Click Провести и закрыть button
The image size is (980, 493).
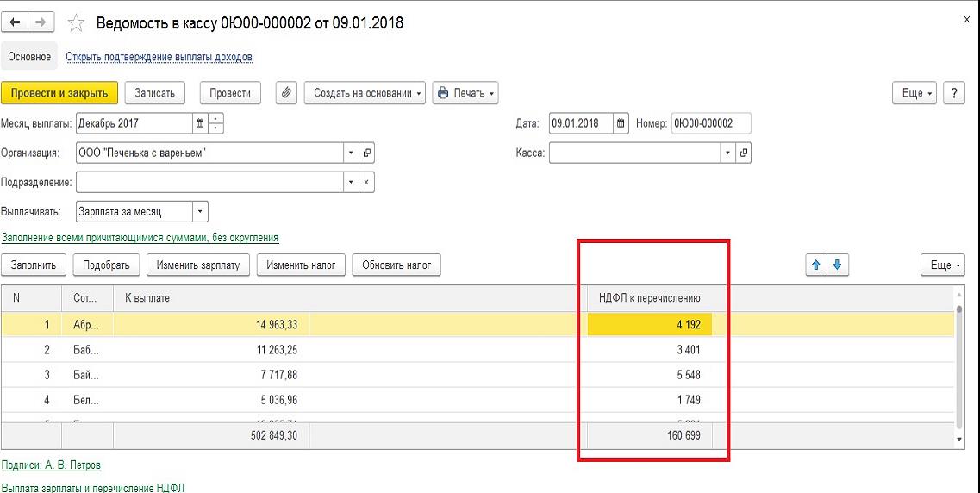(59, 93)
